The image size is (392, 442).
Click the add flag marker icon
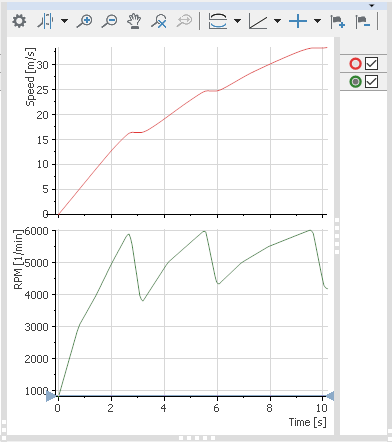(338, 22)
